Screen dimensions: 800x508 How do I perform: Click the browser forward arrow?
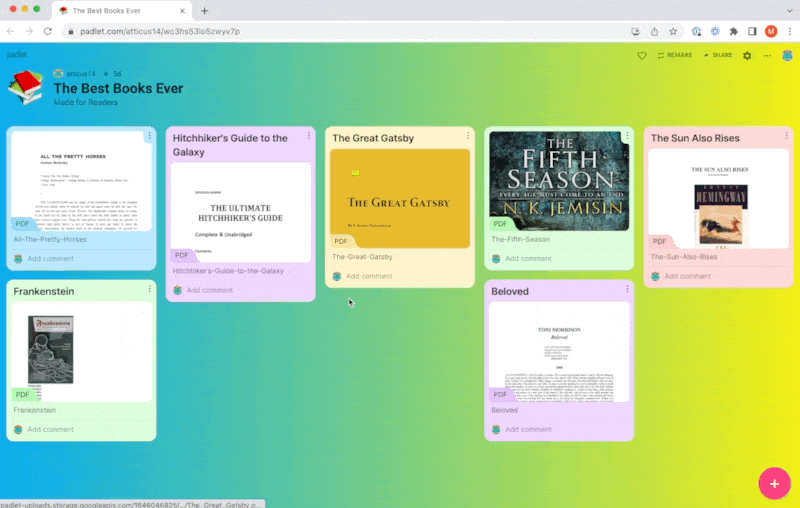(29, 32)
